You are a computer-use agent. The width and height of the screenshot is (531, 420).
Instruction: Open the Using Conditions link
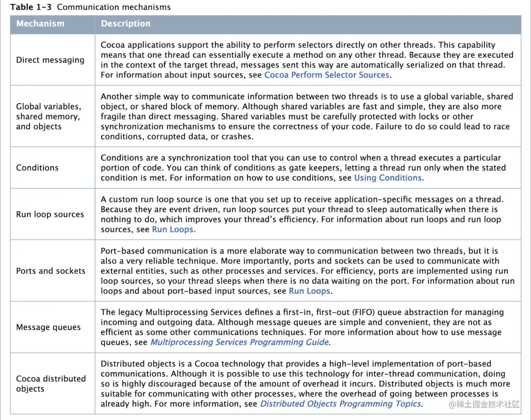388,177
